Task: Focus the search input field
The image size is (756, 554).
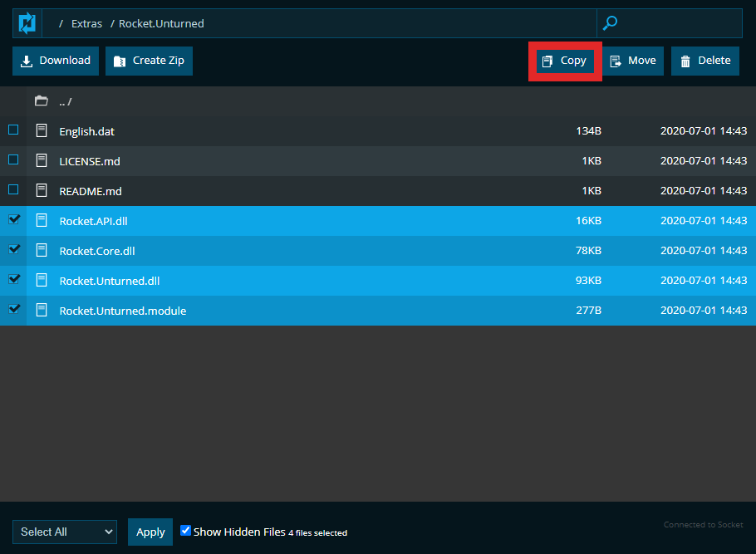Action: (x=680, y=23)
